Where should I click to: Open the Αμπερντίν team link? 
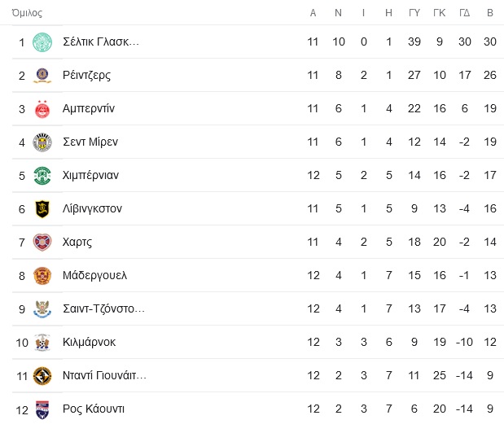tap(89, 109)
